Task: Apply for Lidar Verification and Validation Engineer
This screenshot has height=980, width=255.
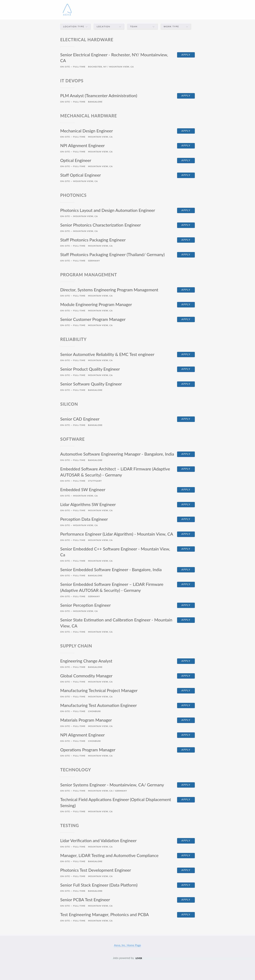Action: click(x=186, y=841)
